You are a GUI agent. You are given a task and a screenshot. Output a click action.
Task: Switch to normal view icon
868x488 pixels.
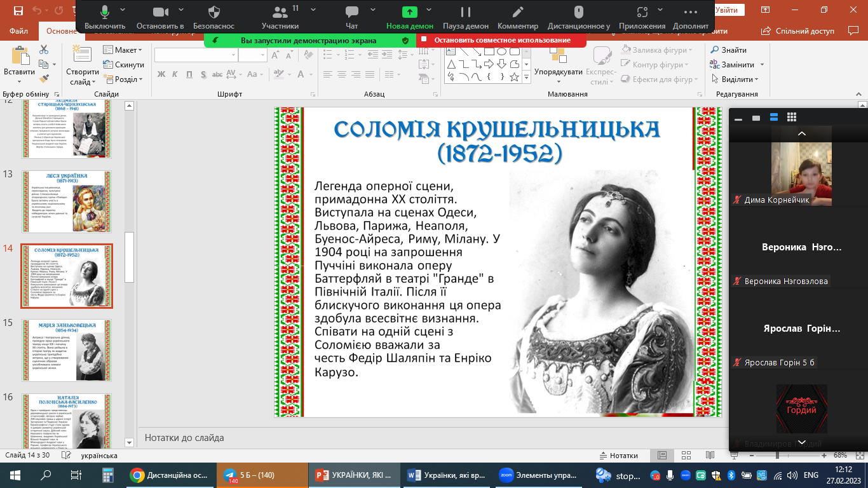point(663,456)
